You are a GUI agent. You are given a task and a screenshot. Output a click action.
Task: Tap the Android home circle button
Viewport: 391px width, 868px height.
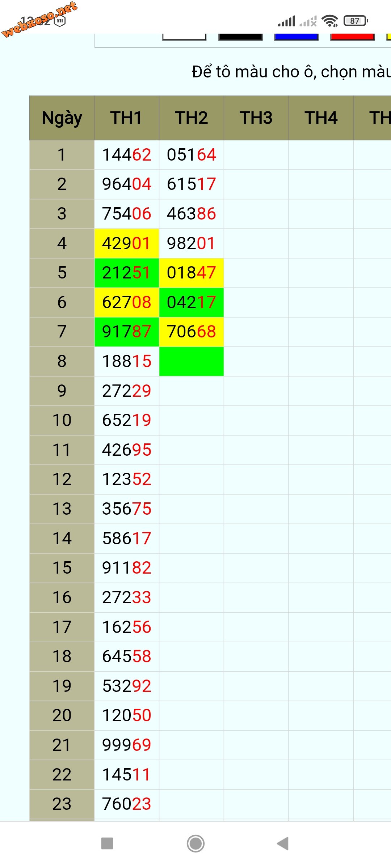(x=195, y=843)
